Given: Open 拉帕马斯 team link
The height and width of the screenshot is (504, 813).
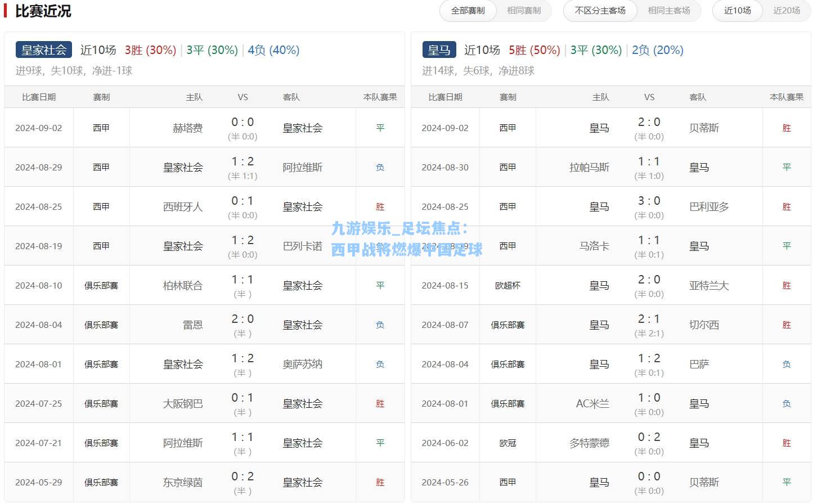Looking at the screenshot, I should (589, 168).
